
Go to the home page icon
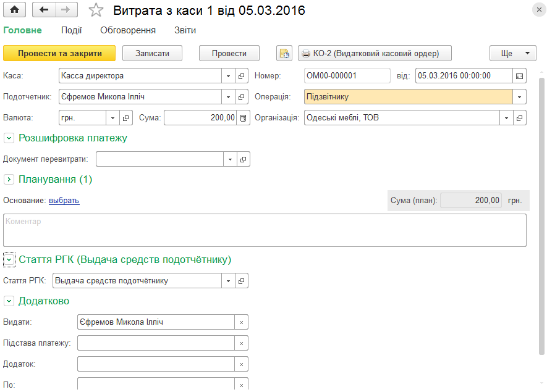(x=14, y=10)
